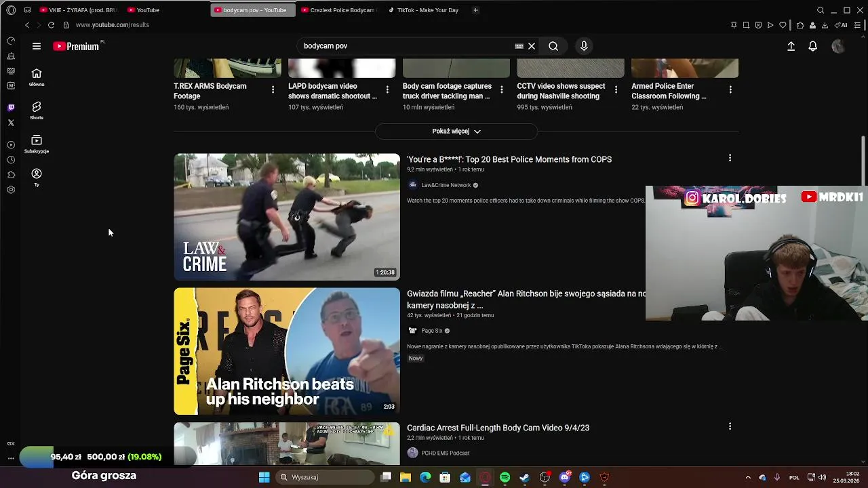The width and height of the screenshot is (868, 488).
Task: Open X (Twitter) in the browser sidebar
Action: click(x=11, y=123)
